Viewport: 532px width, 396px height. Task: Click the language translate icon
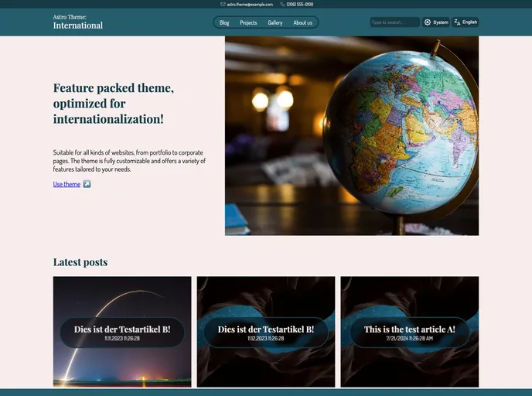(x=457, y=22)
